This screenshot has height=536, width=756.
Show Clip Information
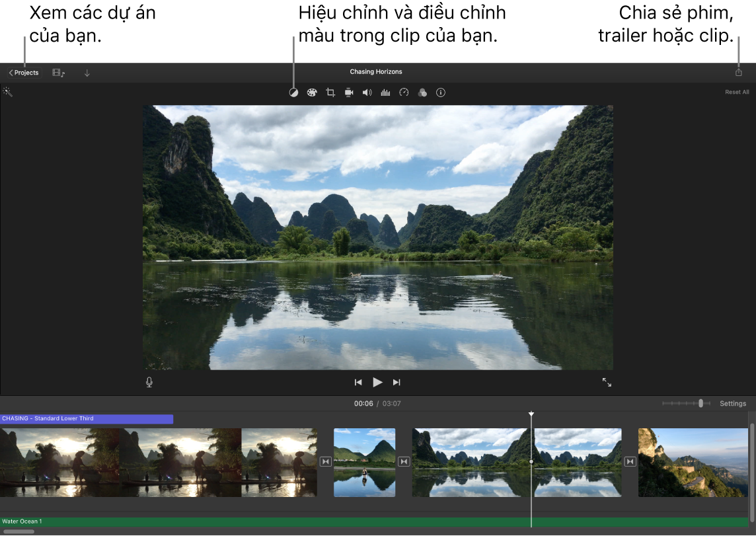point(441,93)
